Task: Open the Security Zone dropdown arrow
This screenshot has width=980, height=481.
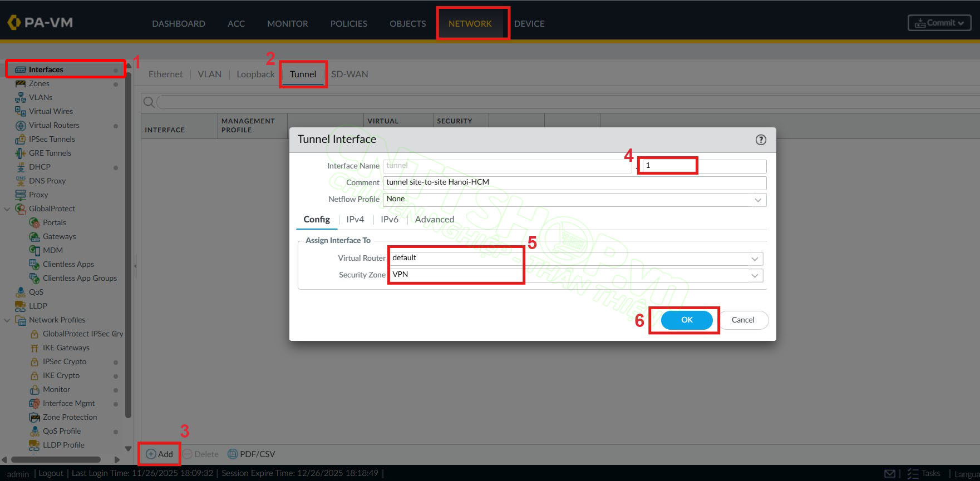Action: click(x=755, y=275)
